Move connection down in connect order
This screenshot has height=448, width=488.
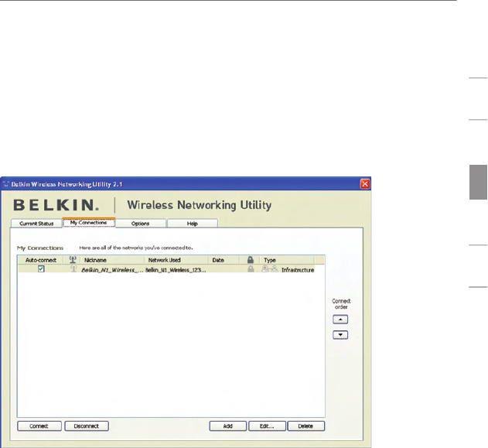340,335
